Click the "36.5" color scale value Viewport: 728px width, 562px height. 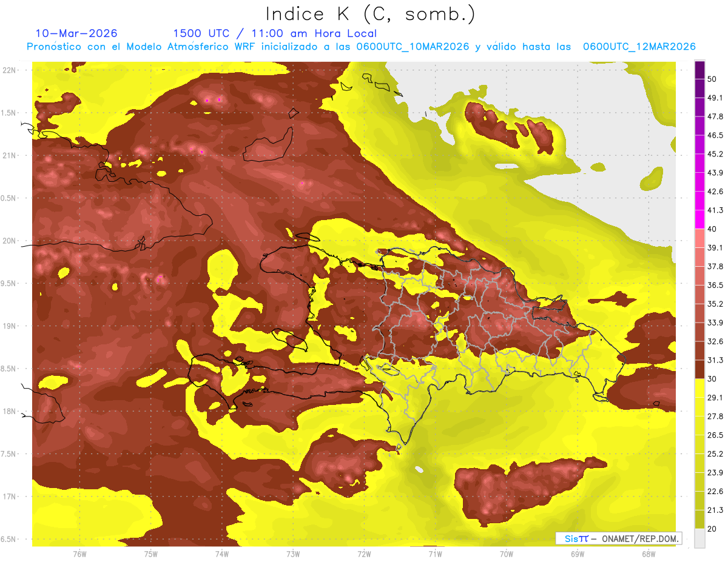tap(715, 285)
